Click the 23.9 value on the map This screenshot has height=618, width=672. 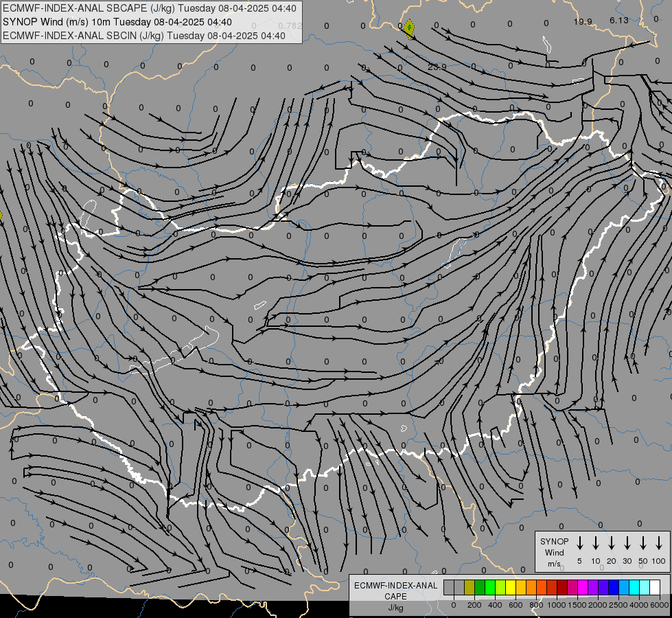click(437, 67)
